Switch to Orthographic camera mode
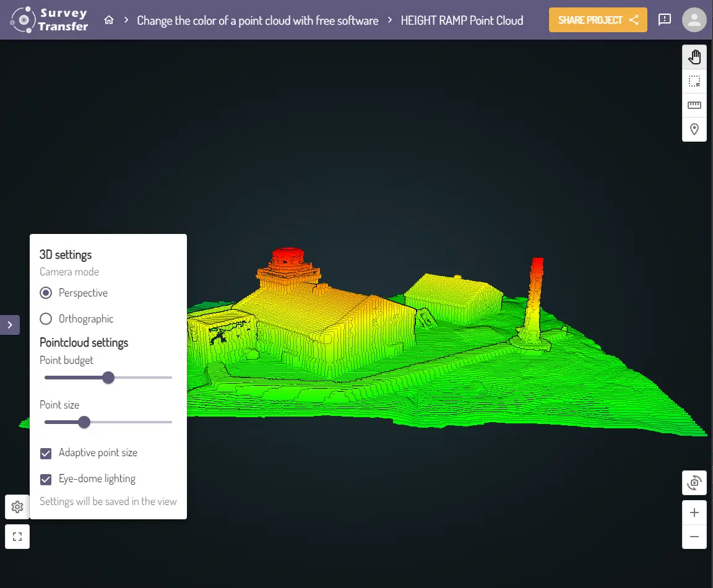The height and width of the screenshot is (588, 713). [46, 319]
